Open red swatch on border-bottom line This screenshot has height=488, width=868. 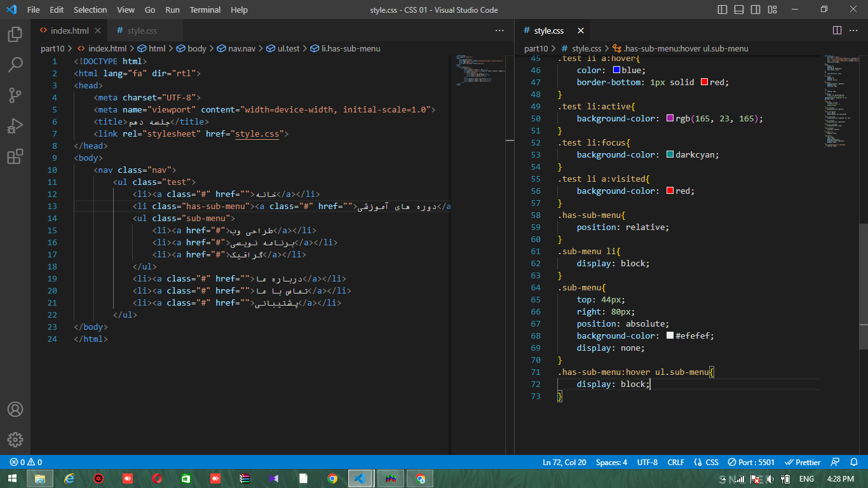coord(704,82)
